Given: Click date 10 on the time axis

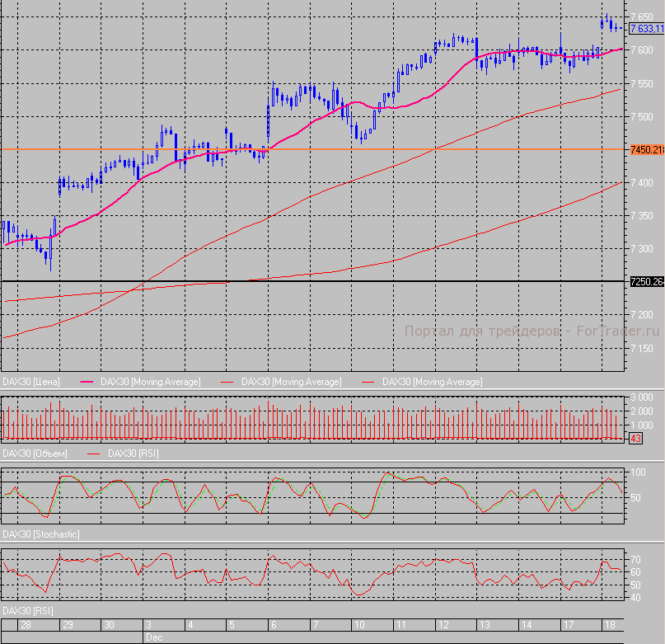Looking at the screenshot, I should pos(359,625).
